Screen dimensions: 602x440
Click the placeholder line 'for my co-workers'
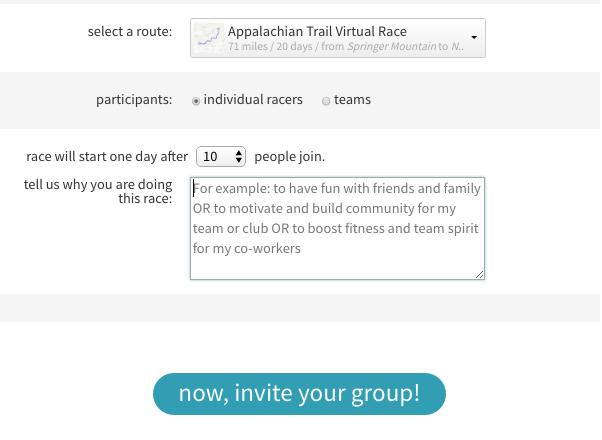(x=246, y=248)
